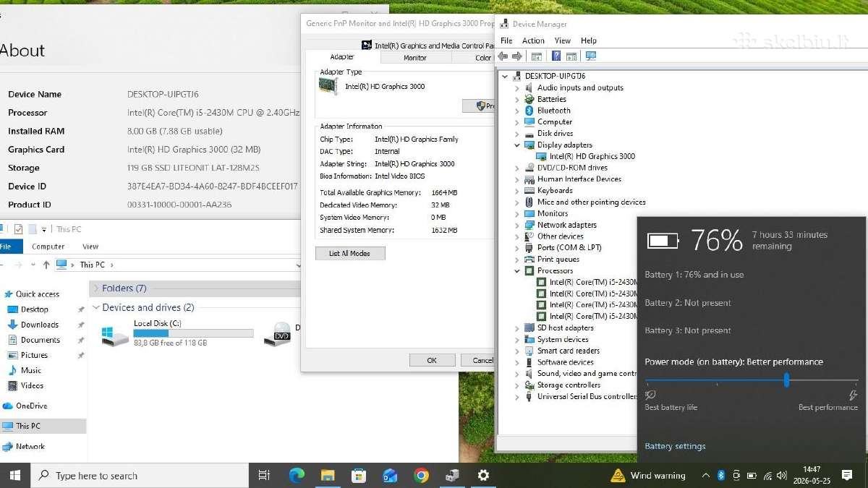
Task: Select Documents in Quick access
Action: [x=40, y=340]
